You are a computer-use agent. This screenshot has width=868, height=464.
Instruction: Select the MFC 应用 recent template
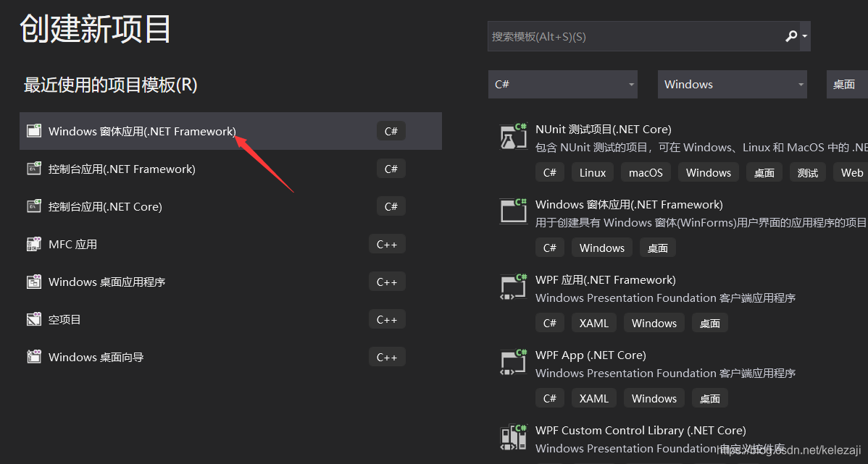point(230,244)
